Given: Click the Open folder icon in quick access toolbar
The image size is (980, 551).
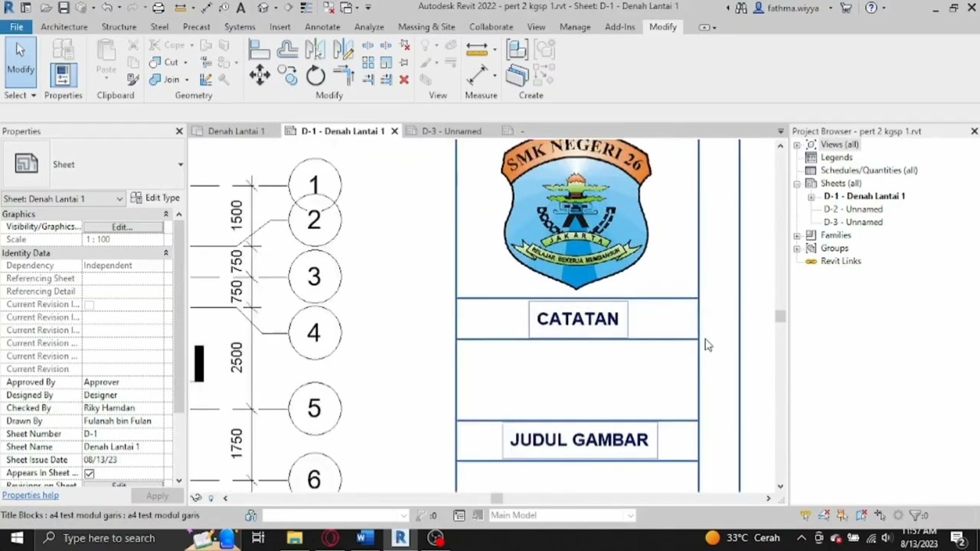Looking at the screenshot, I should (44, 8).
